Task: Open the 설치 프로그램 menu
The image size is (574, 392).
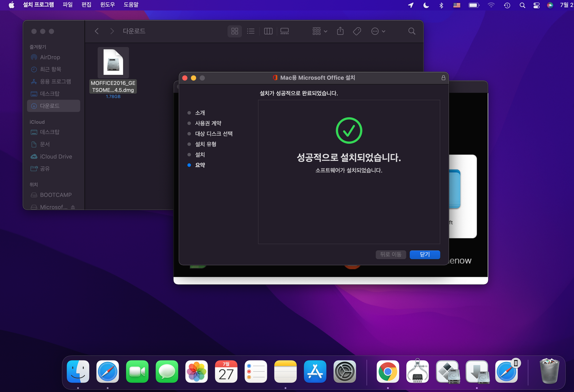Action: click(x=38, y=5)
